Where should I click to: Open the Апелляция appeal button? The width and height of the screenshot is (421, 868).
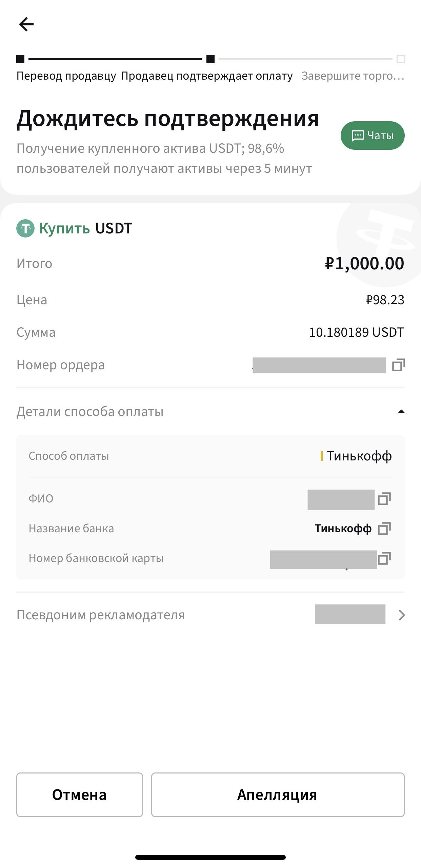pyautogui.click(x=278, y=795)
